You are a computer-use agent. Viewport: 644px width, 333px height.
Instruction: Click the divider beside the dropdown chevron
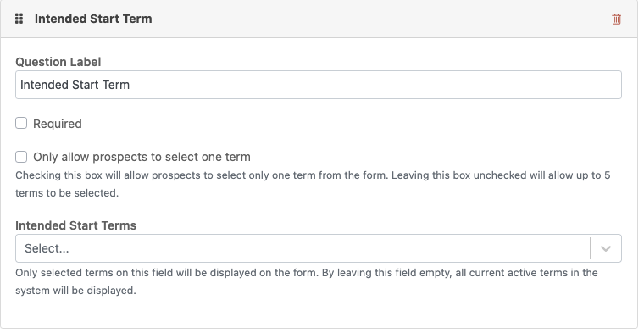(x=591, y=248)
